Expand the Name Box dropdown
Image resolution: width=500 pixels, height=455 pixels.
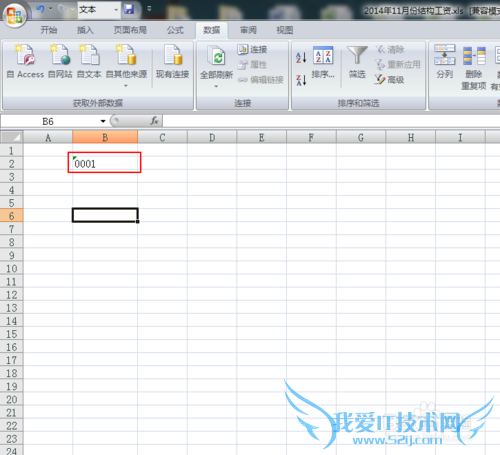(x=103, y=121)
